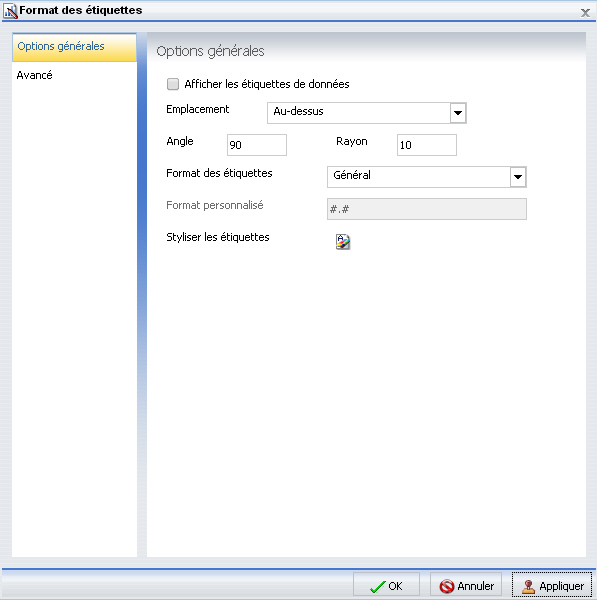Apply changes with Appliquer button
The width and height of the screenshot is (597, 600).
point(552,586)
